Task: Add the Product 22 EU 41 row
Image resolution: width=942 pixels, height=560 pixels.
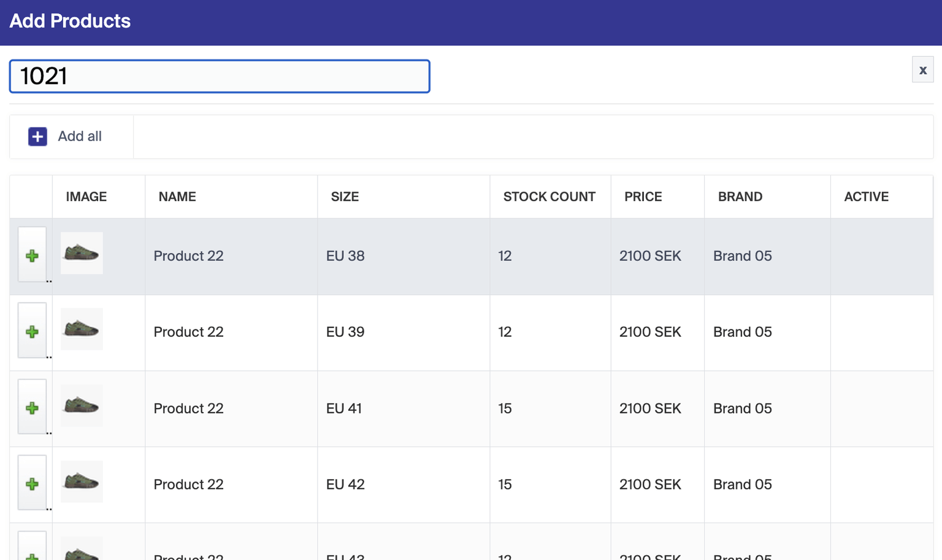Action: 32,407
